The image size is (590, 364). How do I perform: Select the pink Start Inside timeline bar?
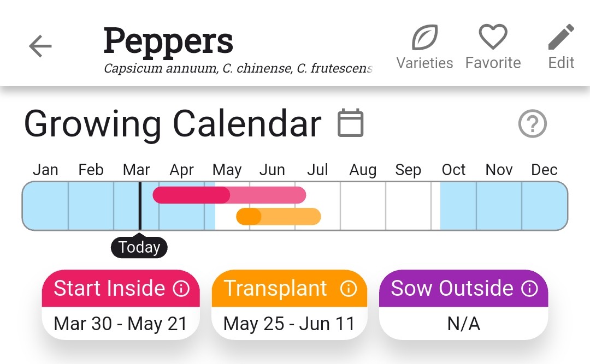pyautogui.click(x=229, y=195)
